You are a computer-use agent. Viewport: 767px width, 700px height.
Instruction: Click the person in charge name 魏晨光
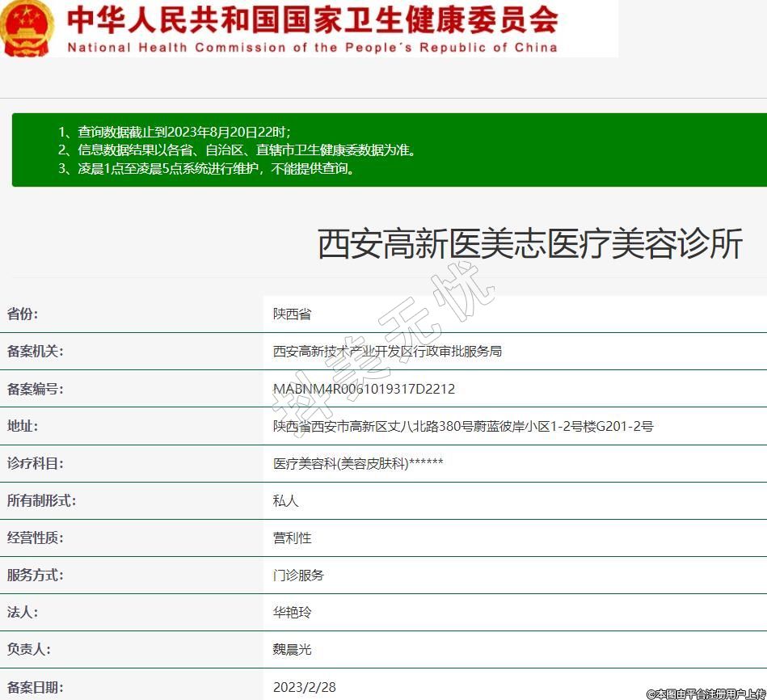click(x=292, y=650)
